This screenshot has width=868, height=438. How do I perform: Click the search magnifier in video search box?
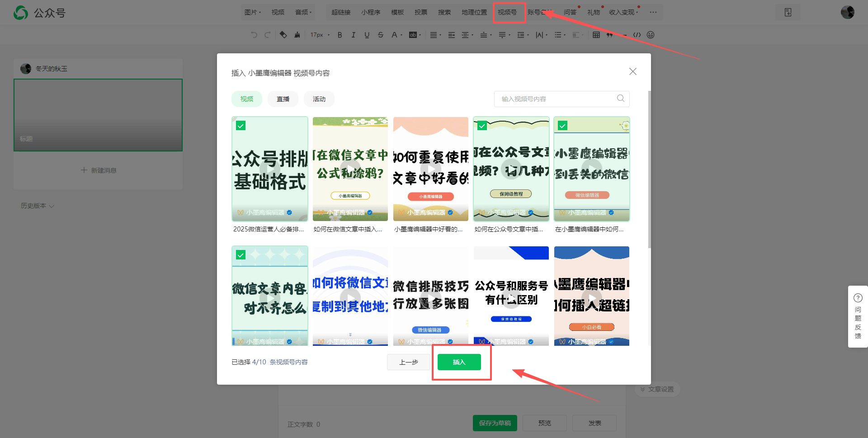tap(620, 99)
